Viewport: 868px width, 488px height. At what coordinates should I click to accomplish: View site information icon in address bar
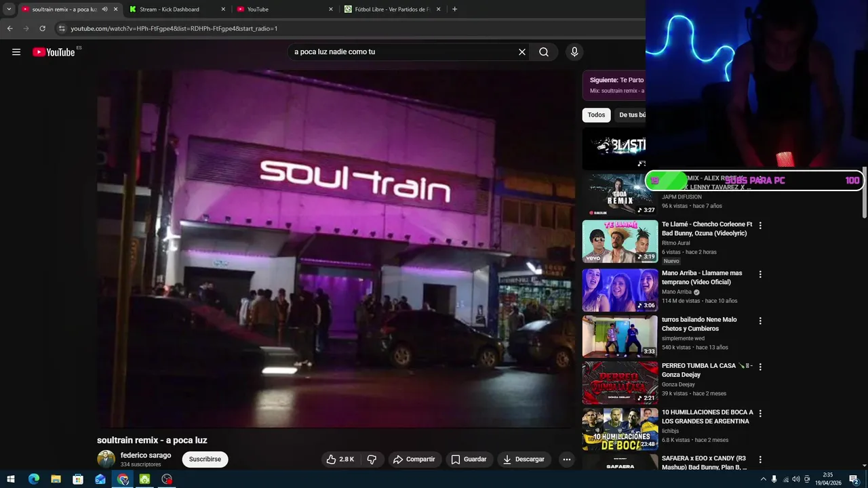[x=62, y=28]
